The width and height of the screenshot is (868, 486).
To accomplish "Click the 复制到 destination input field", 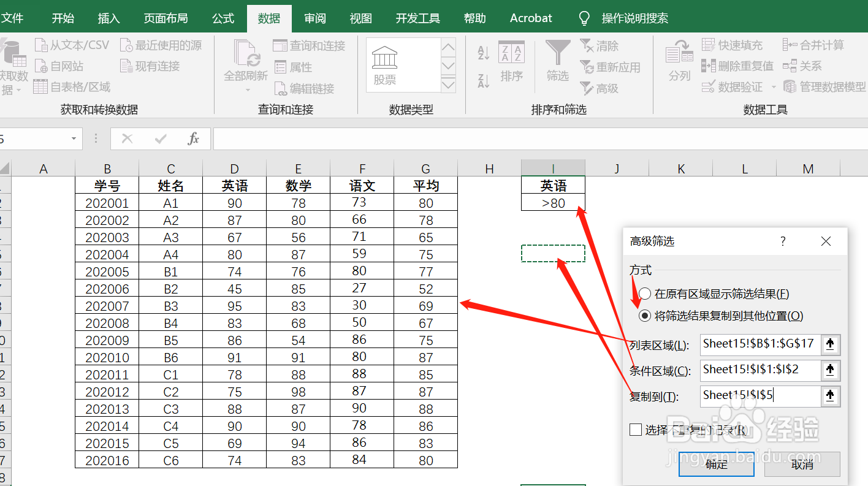I will [x=760, y=396].
